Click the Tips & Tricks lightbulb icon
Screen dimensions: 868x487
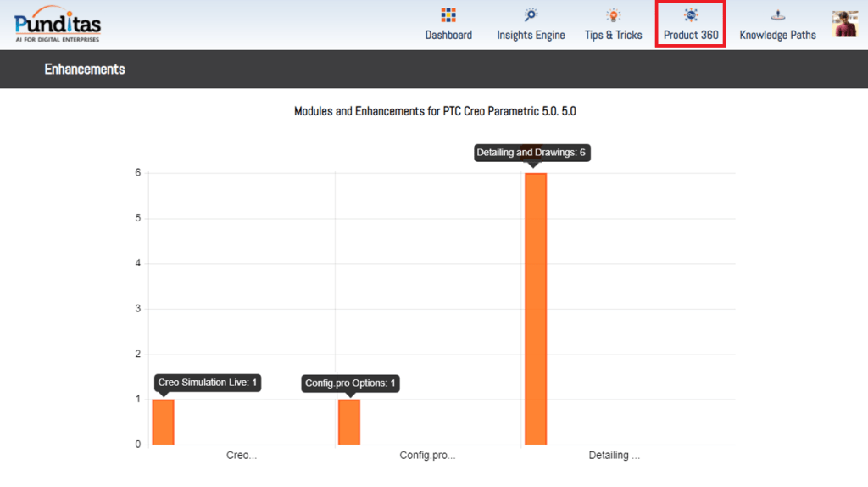pos(613,14)
